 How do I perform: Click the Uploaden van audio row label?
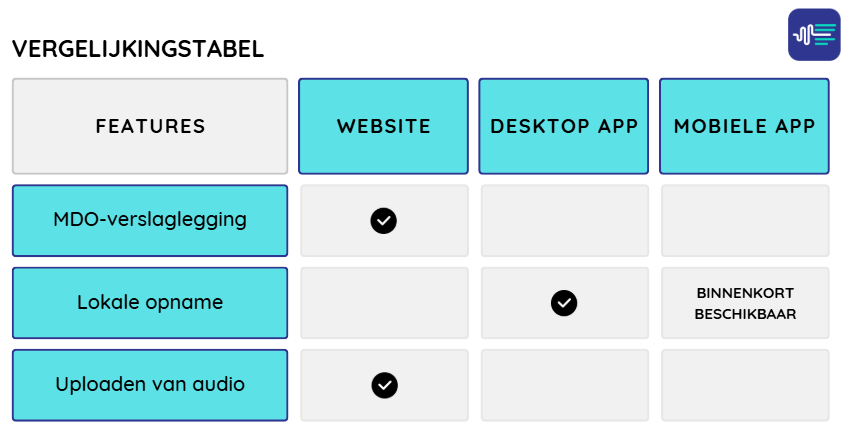(x=150, y=384)
